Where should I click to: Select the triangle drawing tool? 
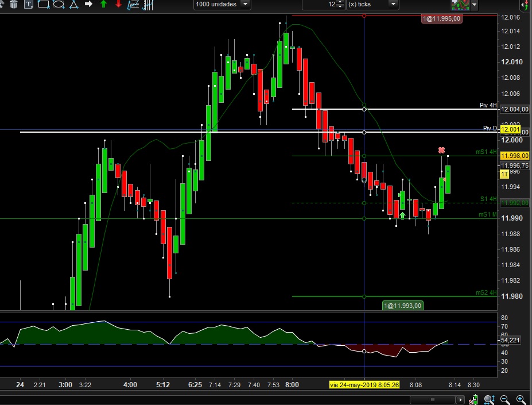tap(73, 5)
